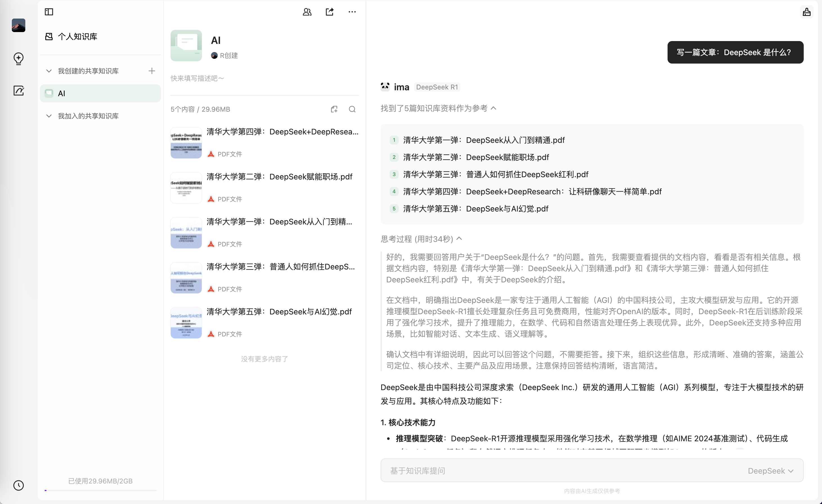Click the clear chat broom icon top right
Image resolution: width=822 pixels, height=504 pixels.
pyautogui.click(x=806, y=12)
